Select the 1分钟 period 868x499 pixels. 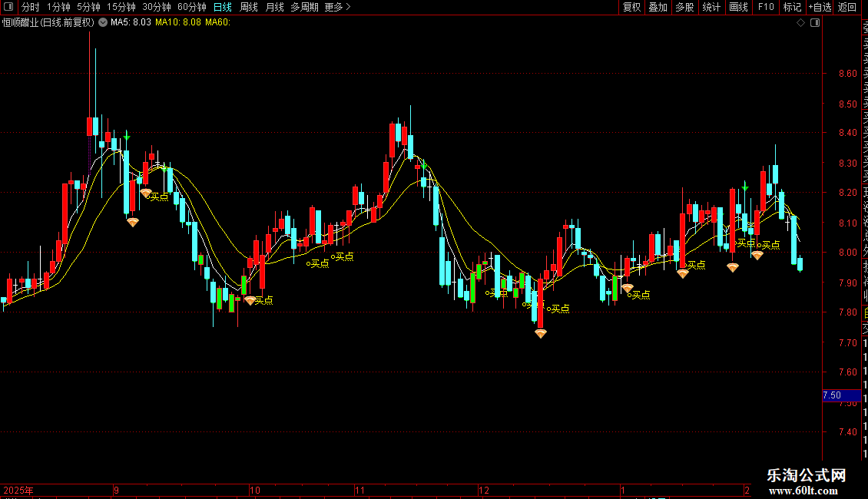tap(58, 7)
